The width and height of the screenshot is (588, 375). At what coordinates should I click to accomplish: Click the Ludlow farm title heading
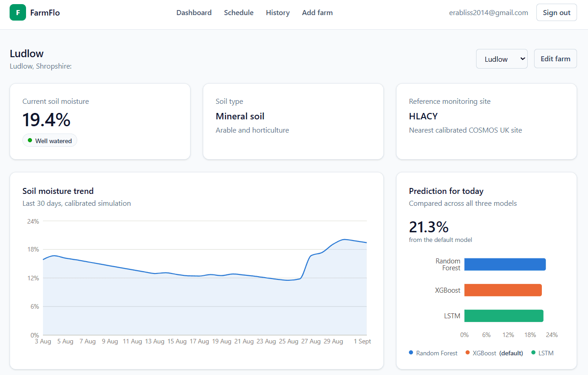click(26, 54)
